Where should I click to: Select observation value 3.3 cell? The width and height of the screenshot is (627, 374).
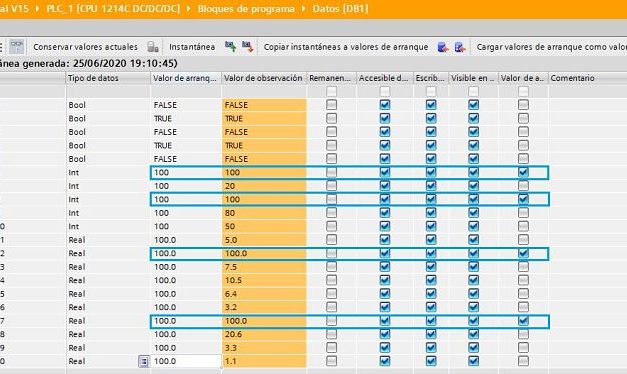264,348
